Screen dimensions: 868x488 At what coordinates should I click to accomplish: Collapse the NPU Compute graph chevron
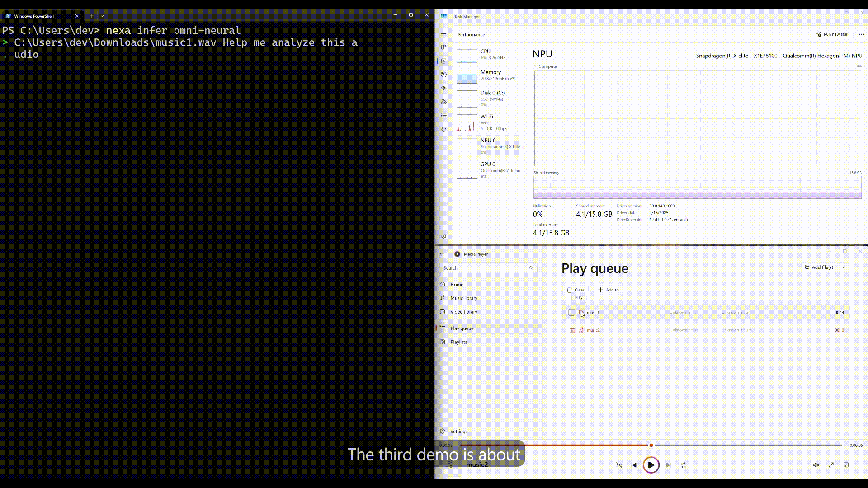(536, 66)
